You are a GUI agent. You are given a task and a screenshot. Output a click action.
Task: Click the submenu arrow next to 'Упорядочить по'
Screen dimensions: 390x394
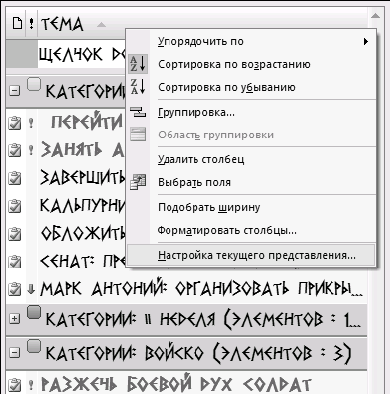point(366,42)
